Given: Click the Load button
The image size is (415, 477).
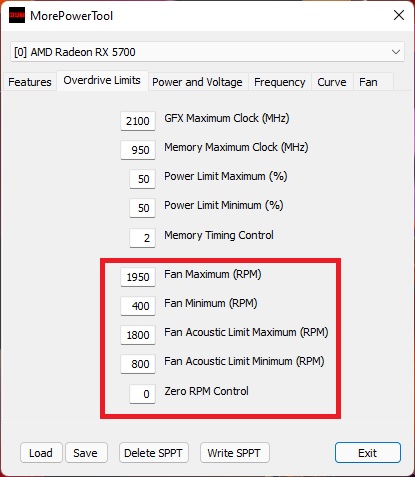Looking at the screenshot, I should click(x=41, y=453).
